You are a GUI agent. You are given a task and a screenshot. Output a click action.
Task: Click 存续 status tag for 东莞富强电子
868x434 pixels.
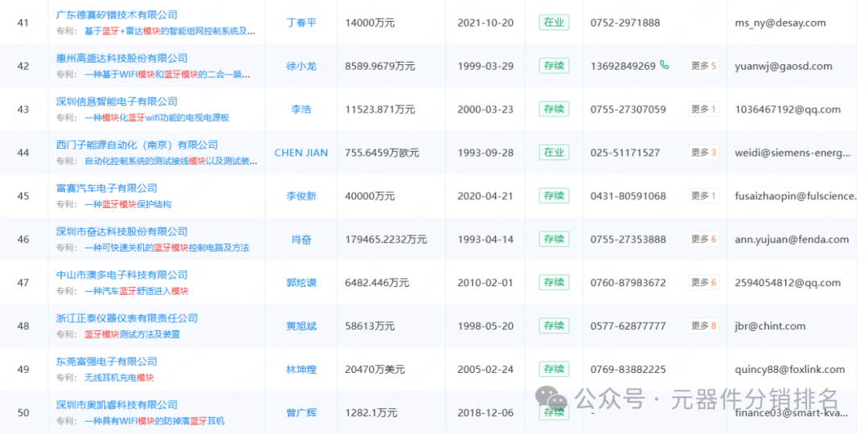pyautogui.click(x=554, y=369)
